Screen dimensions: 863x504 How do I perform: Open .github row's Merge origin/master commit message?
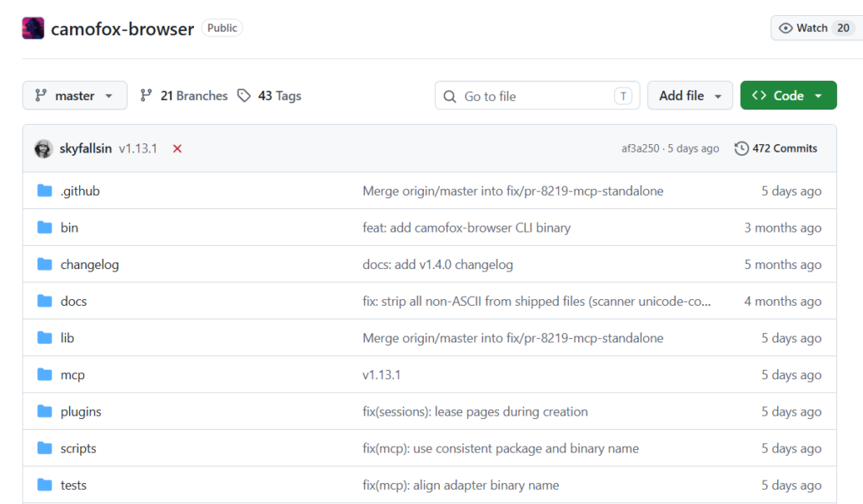click(513, 191)
